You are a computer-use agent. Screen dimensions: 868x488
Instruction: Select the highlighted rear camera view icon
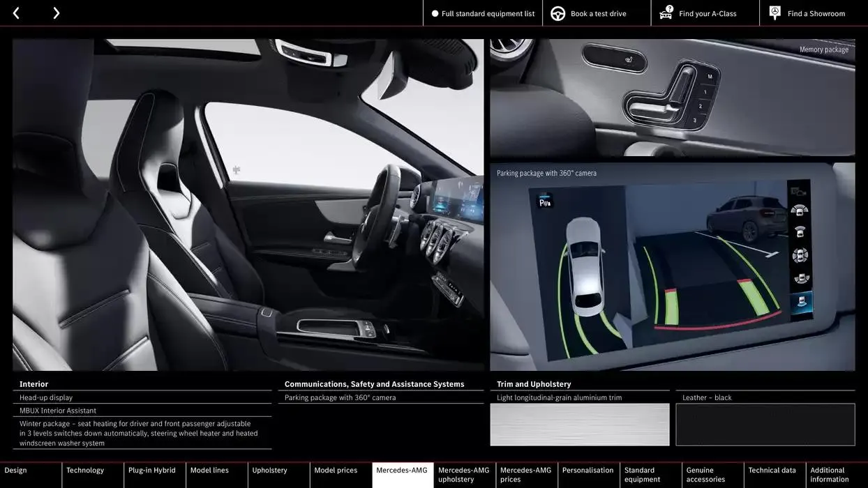click(800, 300)
